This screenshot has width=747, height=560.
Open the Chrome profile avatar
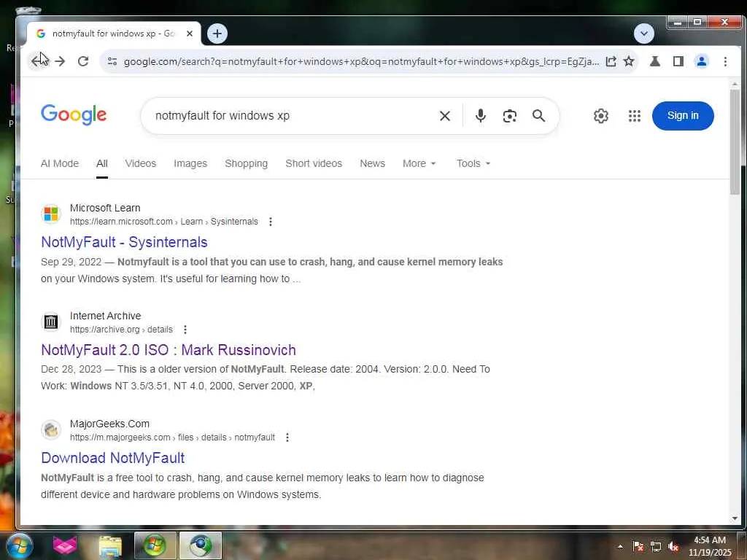pos(702,61)
